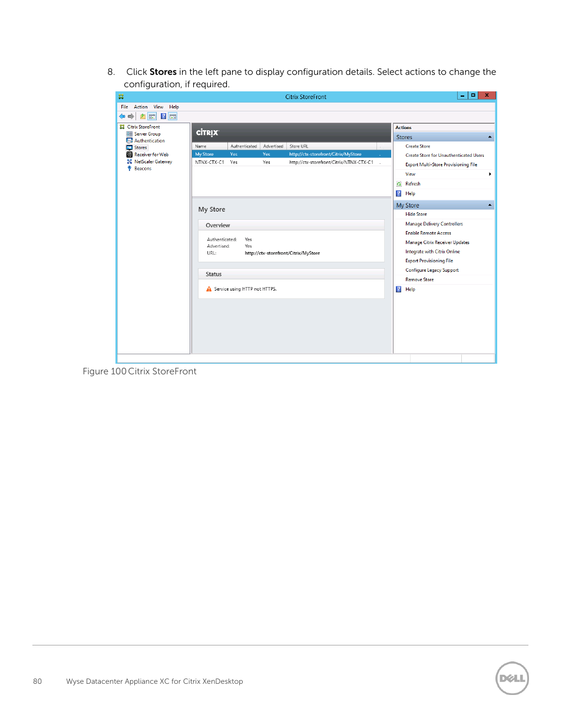
Task: Click the Citrix StoreFront root node icon
Action: click(x=122, y=127)
